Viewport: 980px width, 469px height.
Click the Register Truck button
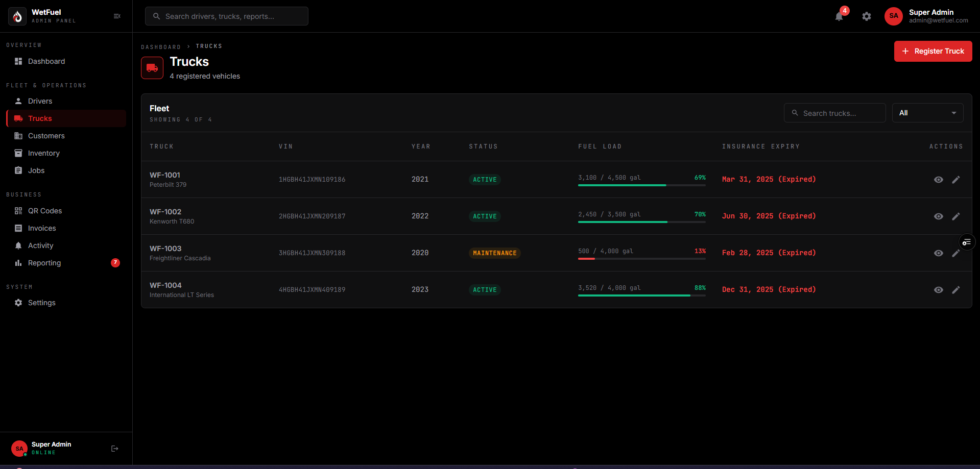pos(933,51)
